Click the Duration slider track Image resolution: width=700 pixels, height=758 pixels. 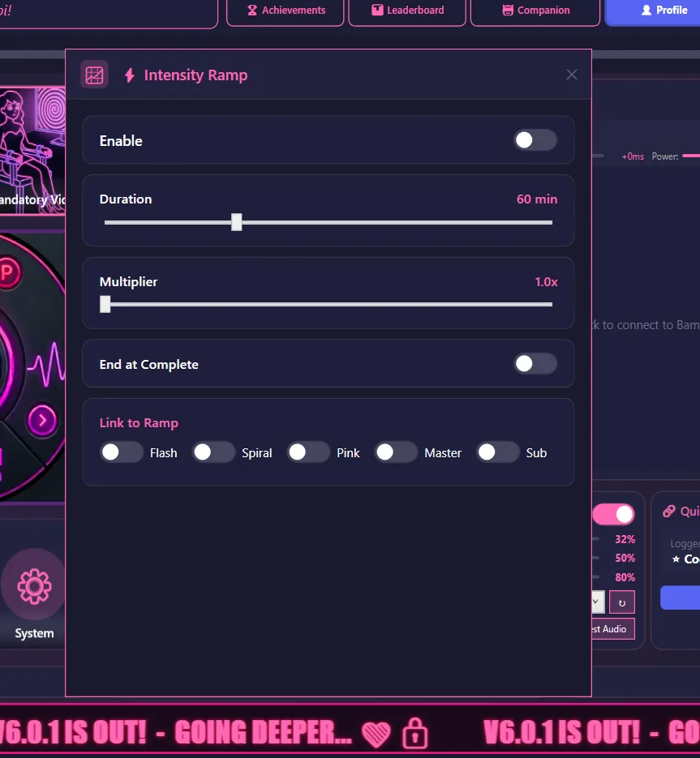[328, 222]
